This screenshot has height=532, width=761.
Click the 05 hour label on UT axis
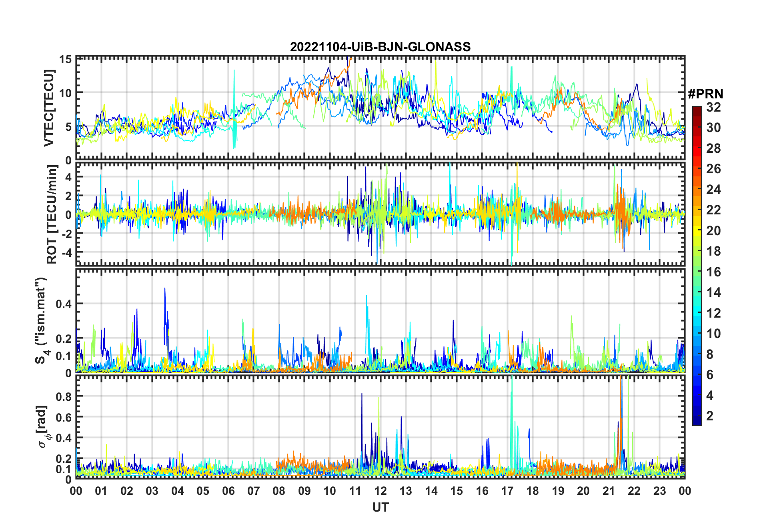pyautogui.click(x=203, y=491)
